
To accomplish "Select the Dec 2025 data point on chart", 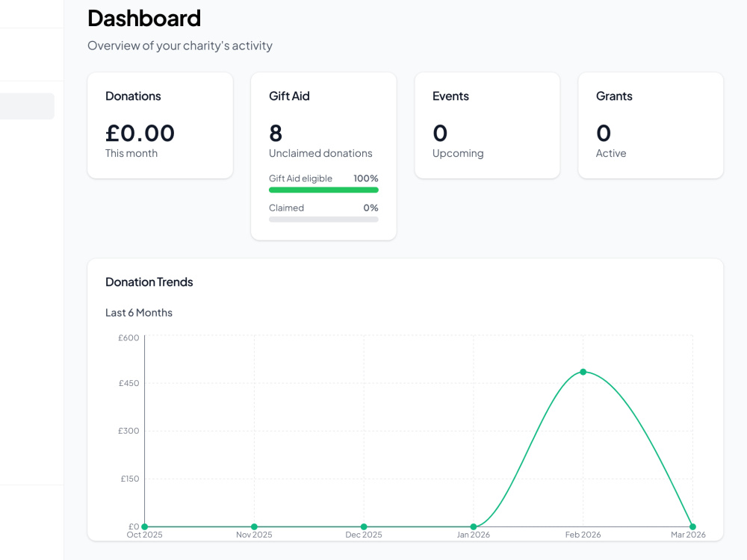I will 364,526.
